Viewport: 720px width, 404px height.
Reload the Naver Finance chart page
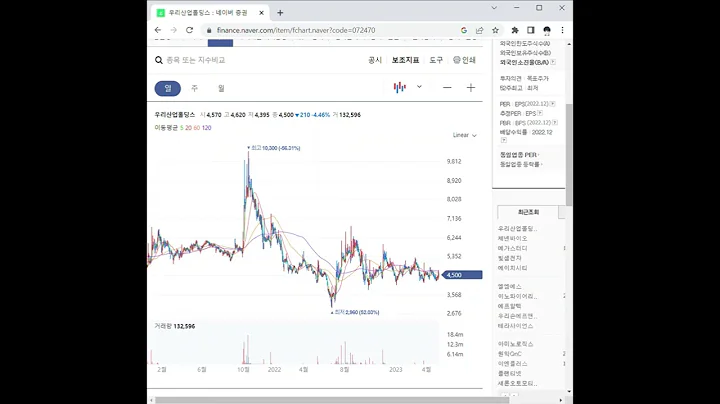(189, 30)
